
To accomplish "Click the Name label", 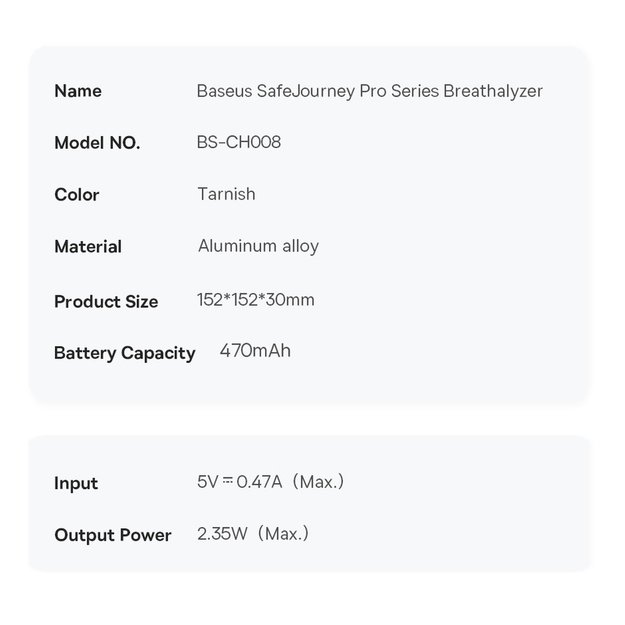I will pos(78,91).
